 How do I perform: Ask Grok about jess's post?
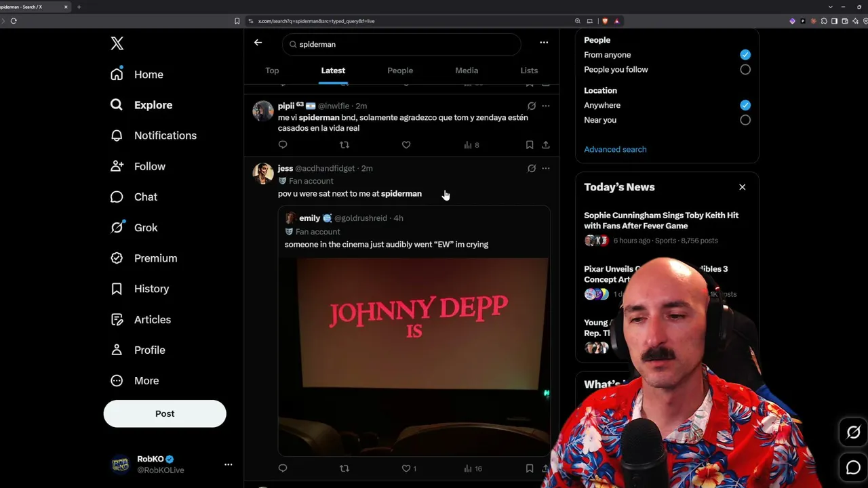[x=532, y=168]
